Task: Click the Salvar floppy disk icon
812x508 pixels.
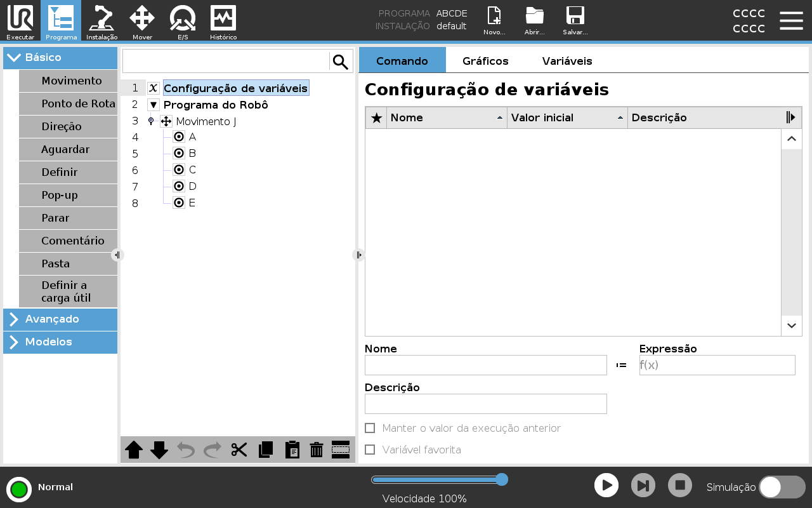Action: [x=575, y=16]
